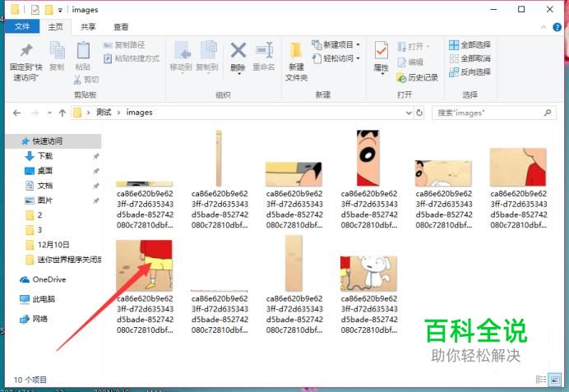Select the tall face with open mouth thumbnail
The image size is (569, 392).
click(x=368, y=158)
